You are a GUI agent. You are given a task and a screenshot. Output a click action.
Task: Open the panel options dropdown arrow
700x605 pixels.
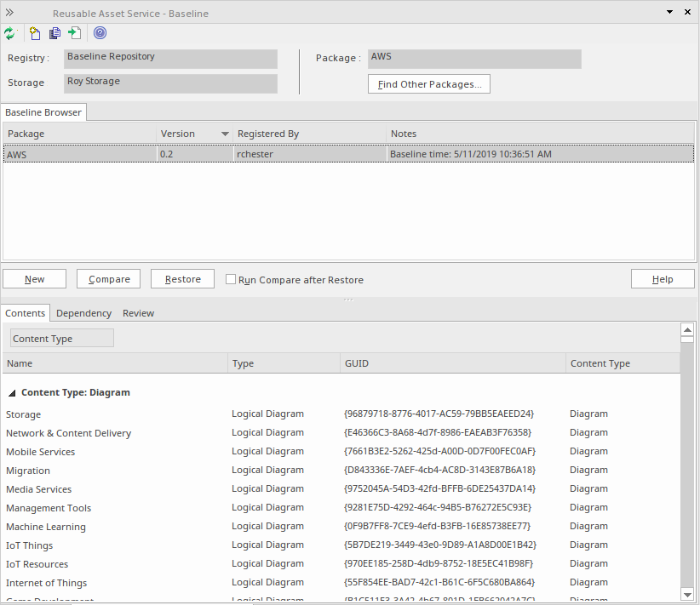668,13
